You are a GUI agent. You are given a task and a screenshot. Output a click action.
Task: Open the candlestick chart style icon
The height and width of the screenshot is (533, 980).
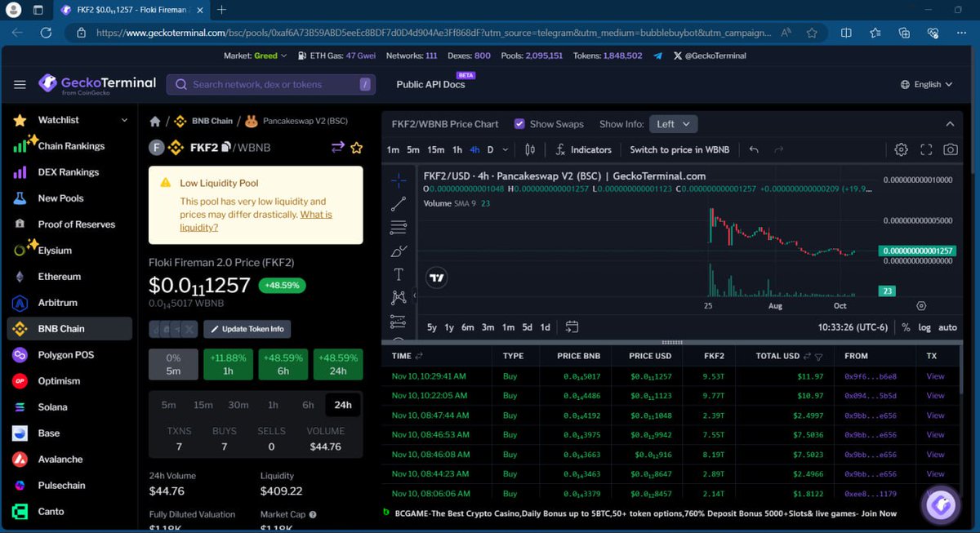pyautogui.click(x=530, y=149)
